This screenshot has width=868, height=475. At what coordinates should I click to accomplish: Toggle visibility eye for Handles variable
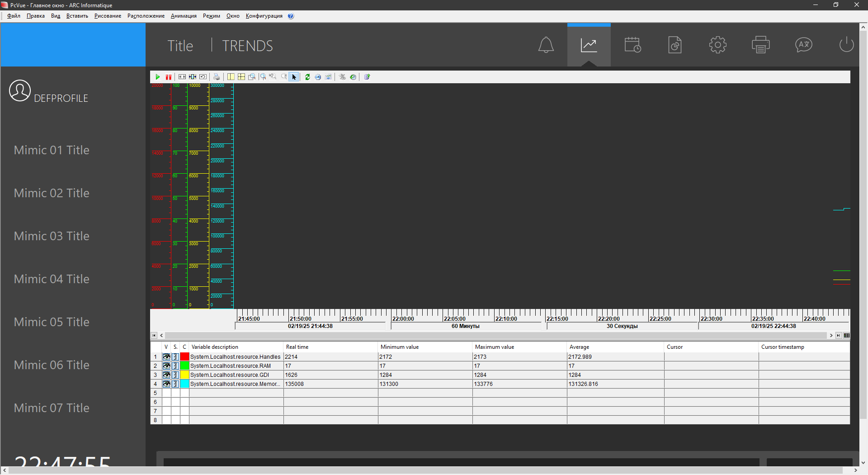[166, 357]
